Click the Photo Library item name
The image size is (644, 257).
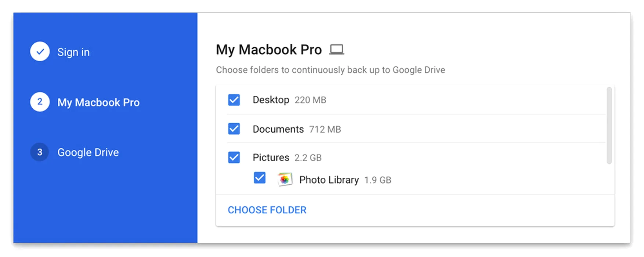[x=329, y=180]
